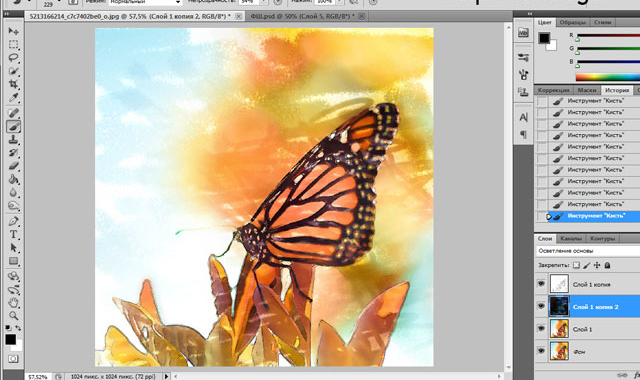Toggle Quick Mask mode

13,359
